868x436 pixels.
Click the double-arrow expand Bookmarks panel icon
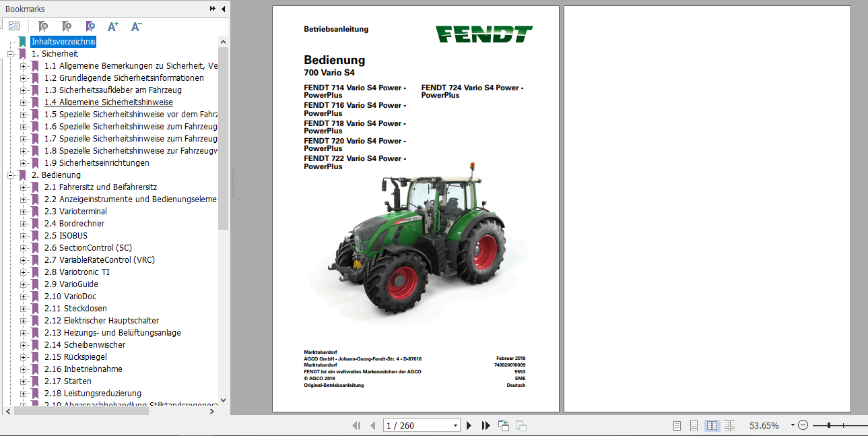tap(213, 9)
